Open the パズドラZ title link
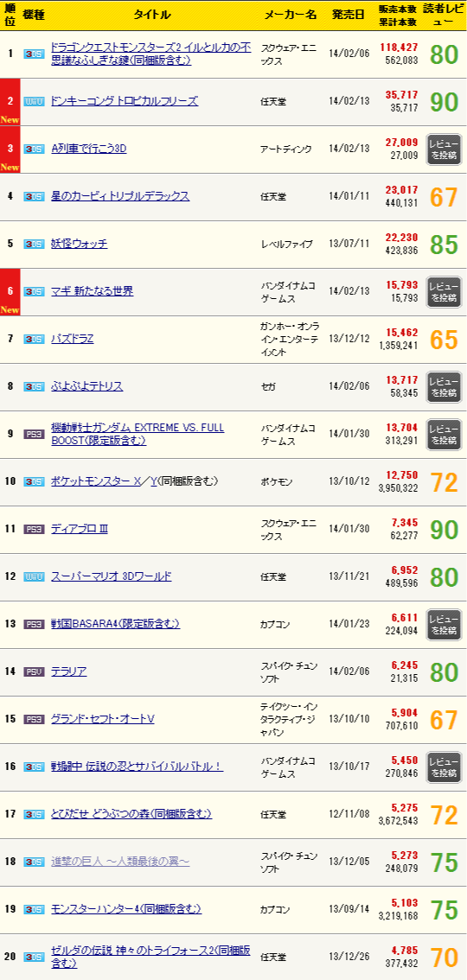The image size is (467, 980). [73, 339]
